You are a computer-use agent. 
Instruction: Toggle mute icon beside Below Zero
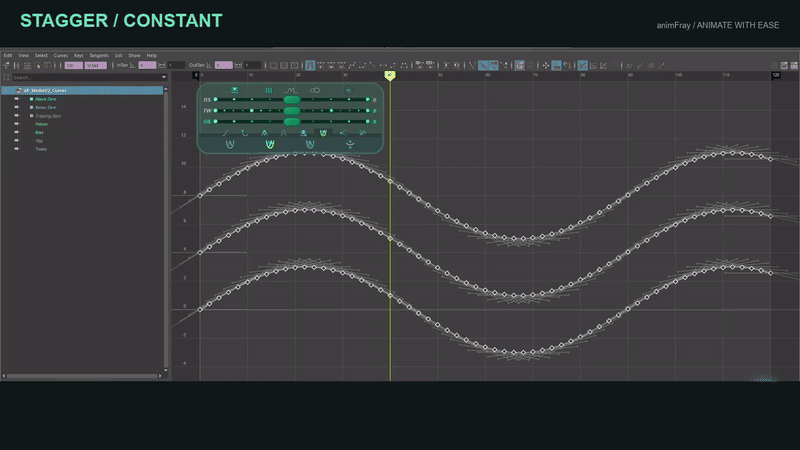[x=17, y=108]
